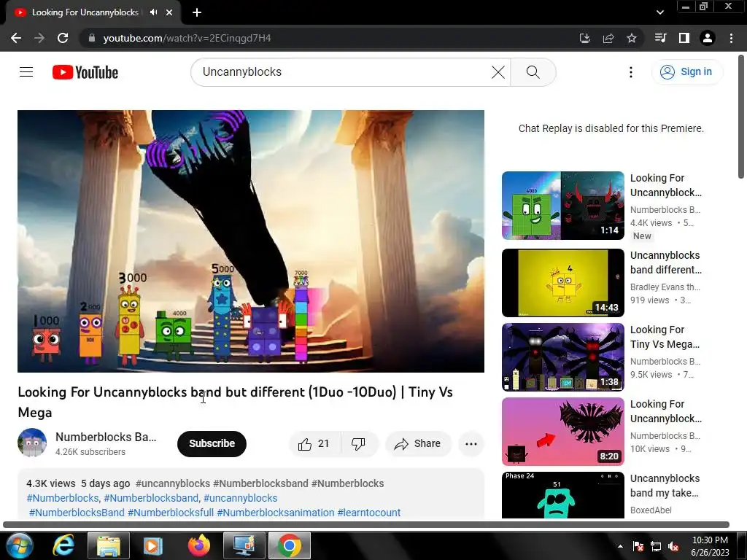Open Windows Explorer folder on taskbar
This screenshot has width=747, height=560.
coord(109,545)
